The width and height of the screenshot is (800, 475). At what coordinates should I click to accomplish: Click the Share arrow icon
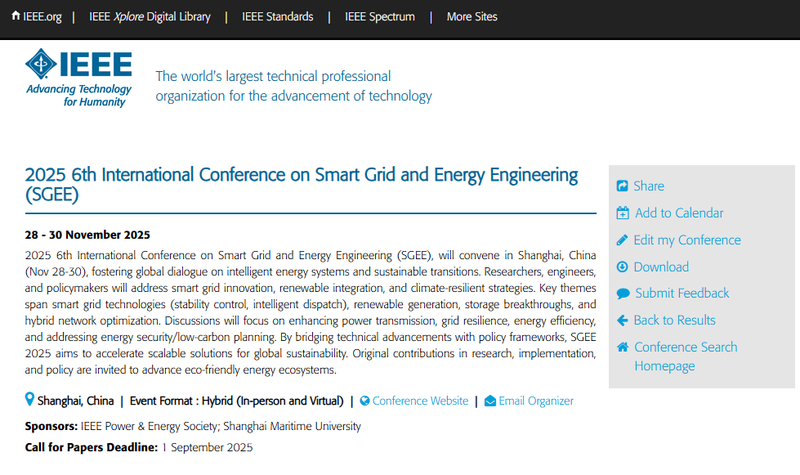point(622,186)
